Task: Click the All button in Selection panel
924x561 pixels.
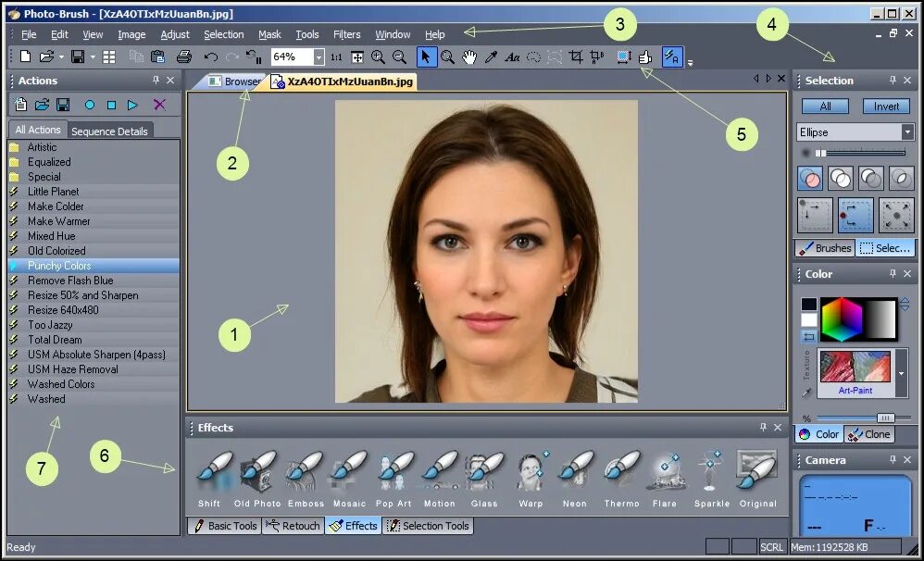Action: 825,106
